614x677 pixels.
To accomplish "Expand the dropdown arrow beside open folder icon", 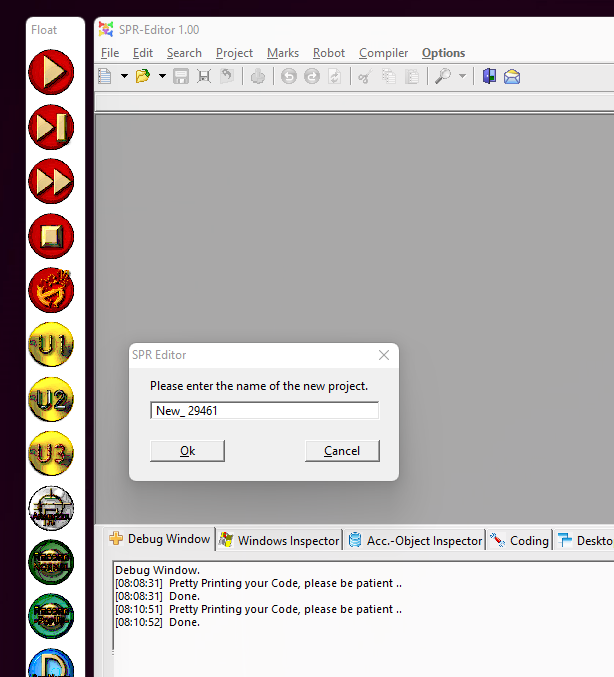I will [x=160, y=76].
